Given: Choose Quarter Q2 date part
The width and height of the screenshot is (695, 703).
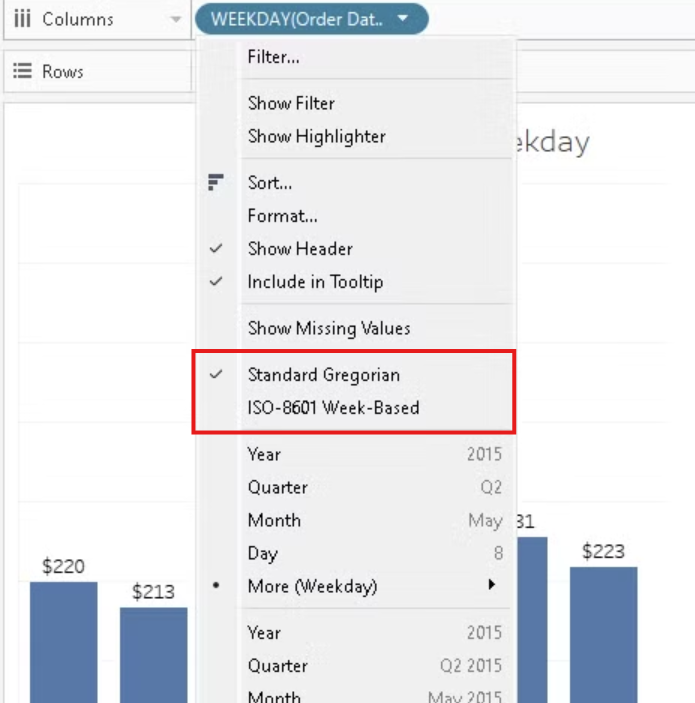Looking at the screenshot, I should coord(277,487).
